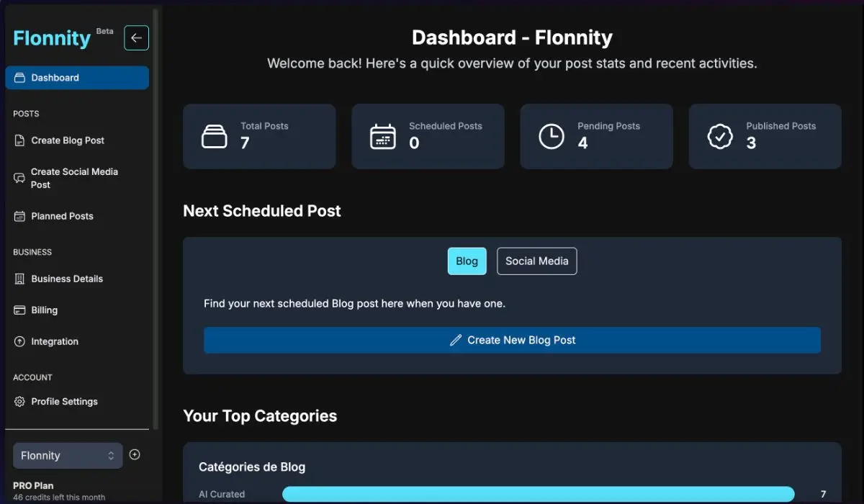The image size is (864, 504).
Task: Click the Total Posts stack icon
Action: (x=214, y=136)
